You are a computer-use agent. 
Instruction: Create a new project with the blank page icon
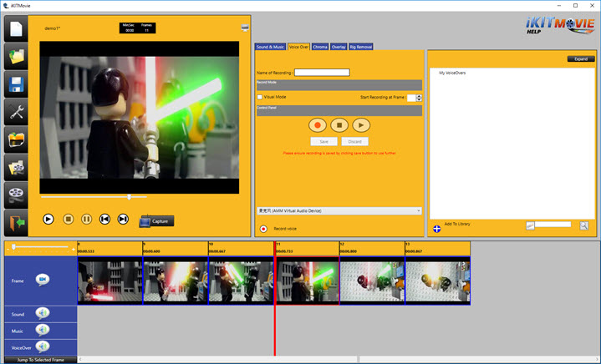pyautogui.click(x=16, y=28)
